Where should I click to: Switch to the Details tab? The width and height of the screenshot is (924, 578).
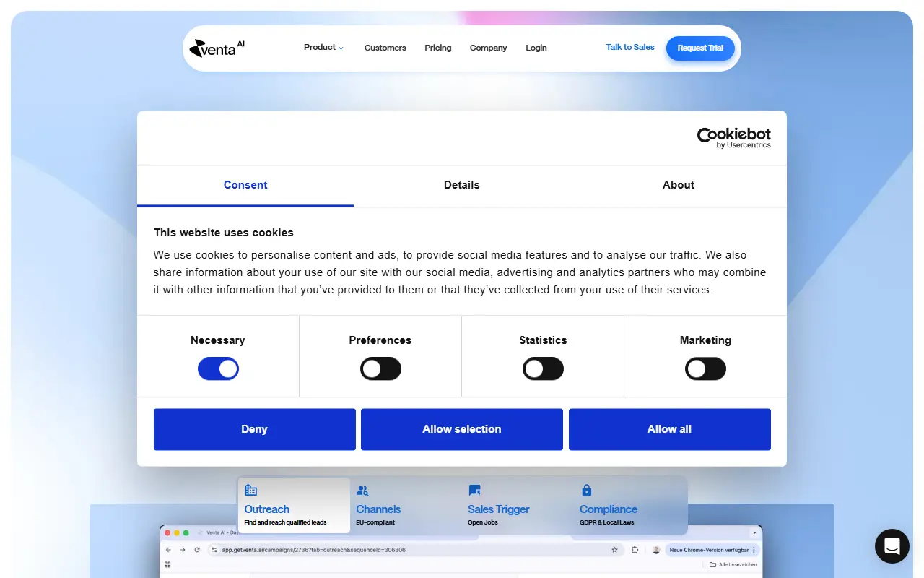pyautogui.click(x=462, y=185)
